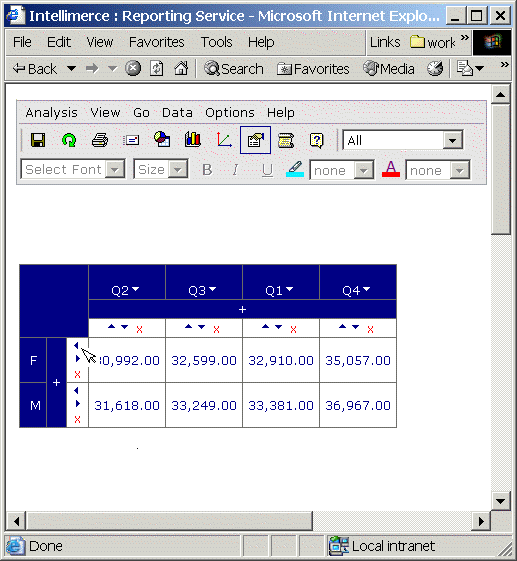Remove the Q3 column with its red X
The width and height of the screenshot is (517, 561).
(x=216, y=330)
